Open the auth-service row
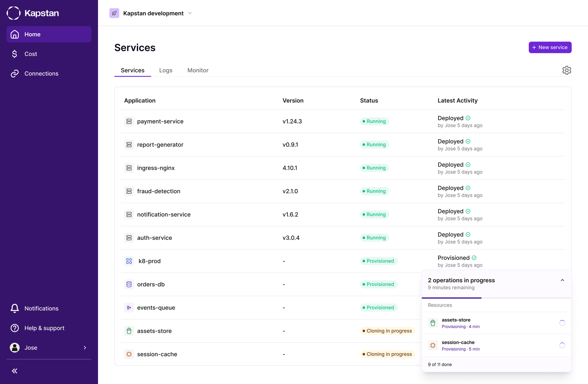This screenshot has width=588, height=384. pyautogui.click(x=343, y=238)
